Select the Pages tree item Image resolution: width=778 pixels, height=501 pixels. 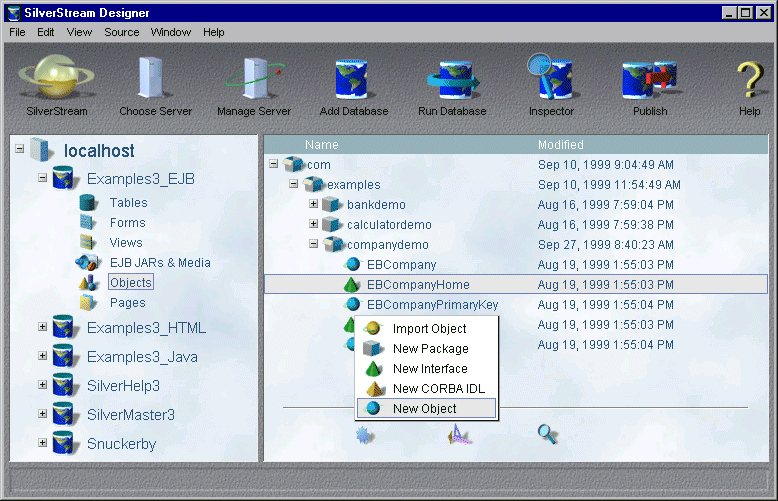coord(128,303)
